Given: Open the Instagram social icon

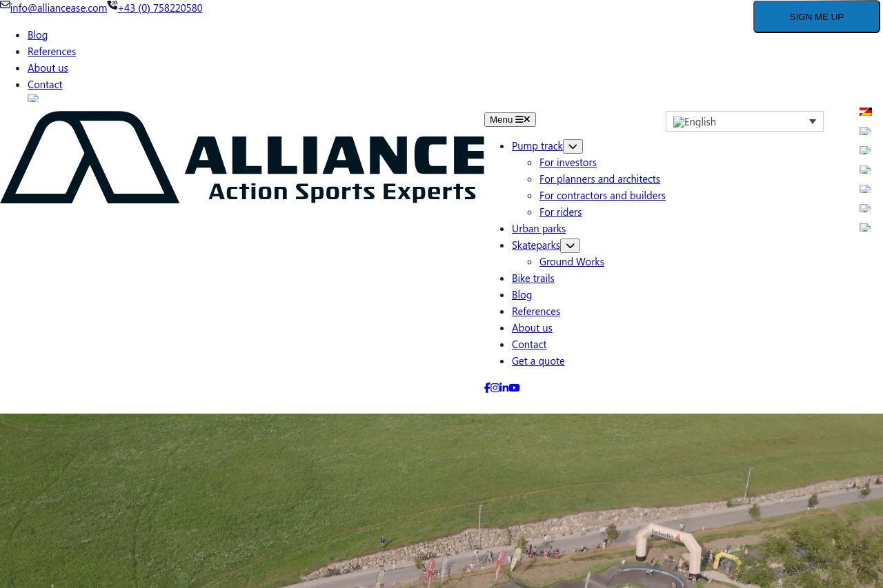Looking at the screenshot, I should (495, 388).
